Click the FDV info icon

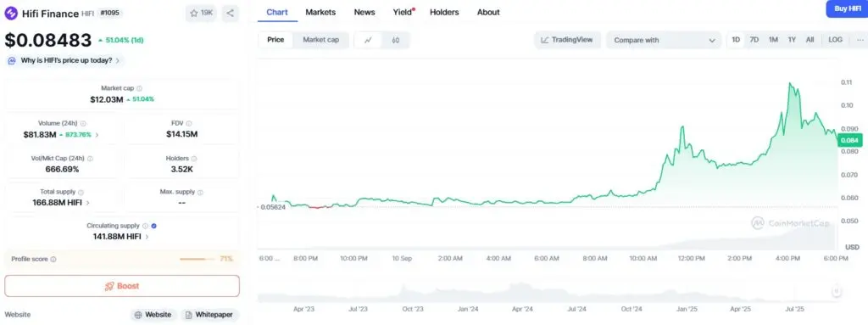[189, 123]
